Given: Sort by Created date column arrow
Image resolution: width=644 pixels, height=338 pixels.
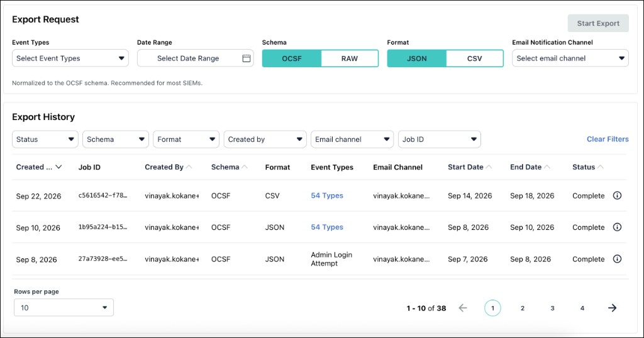Looking at the screenshot, I should [58, 167].
